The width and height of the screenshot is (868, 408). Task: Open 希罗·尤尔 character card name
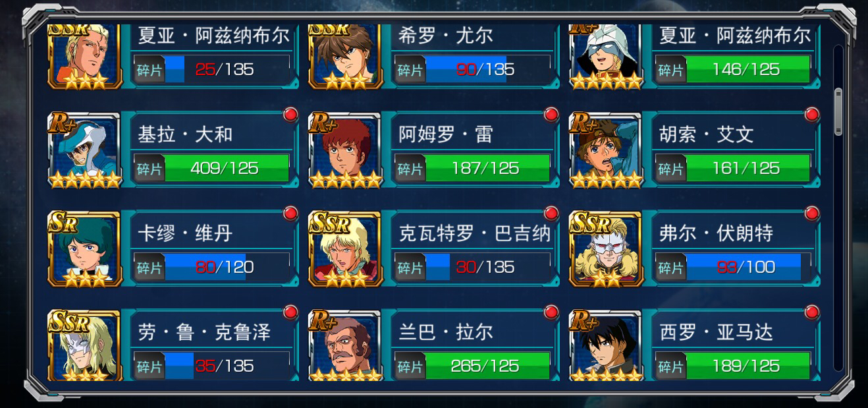click(445, 35)
